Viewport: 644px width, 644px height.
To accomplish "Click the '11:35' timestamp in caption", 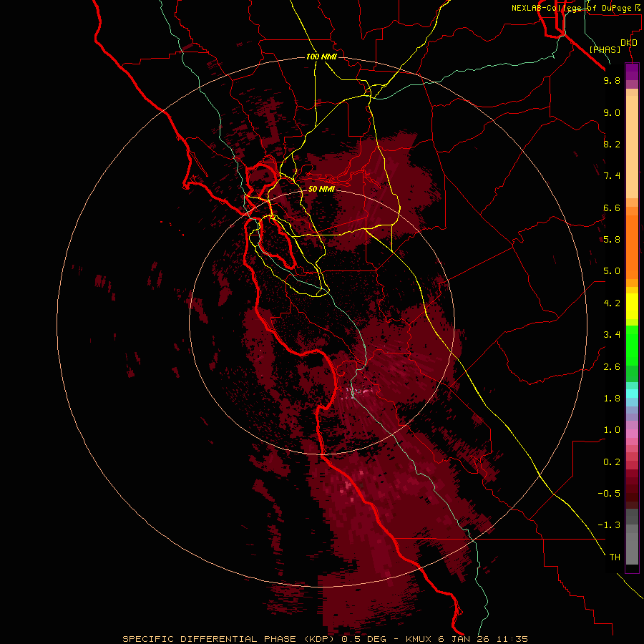I will [512, 639].
